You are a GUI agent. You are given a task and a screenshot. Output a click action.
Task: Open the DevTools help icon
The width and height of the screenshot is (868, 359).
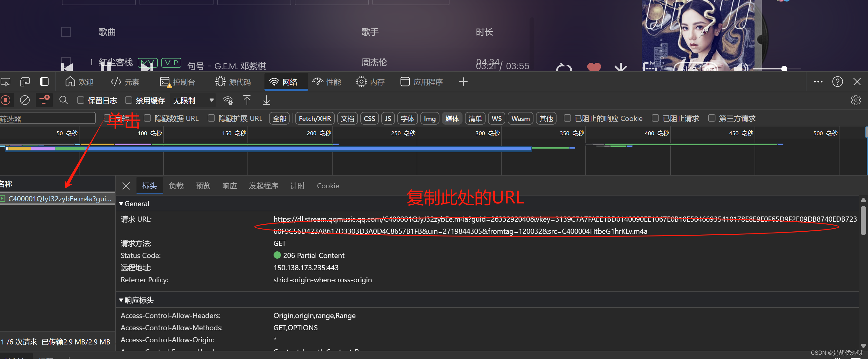coord(838,82)
